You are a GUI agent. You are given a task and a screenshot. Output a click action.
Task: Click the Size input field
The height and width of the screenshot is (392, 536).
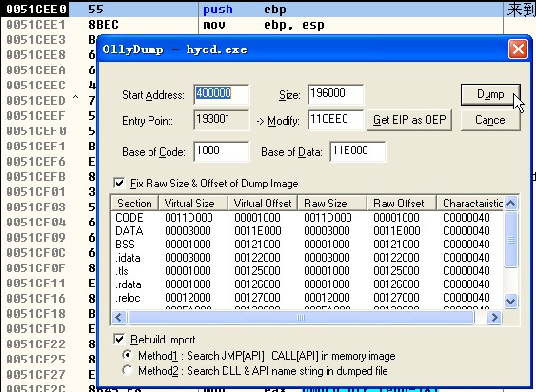336,93
